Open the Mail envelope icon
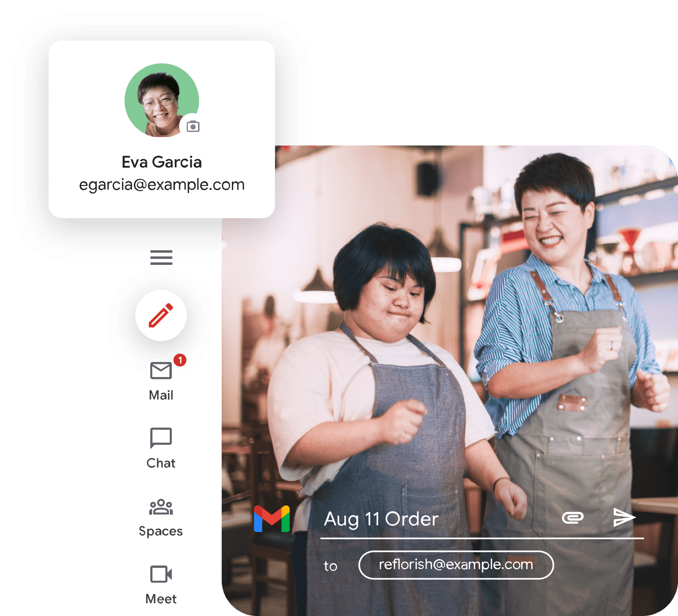Screen dimensions: 678x616 tap(161, 371)
